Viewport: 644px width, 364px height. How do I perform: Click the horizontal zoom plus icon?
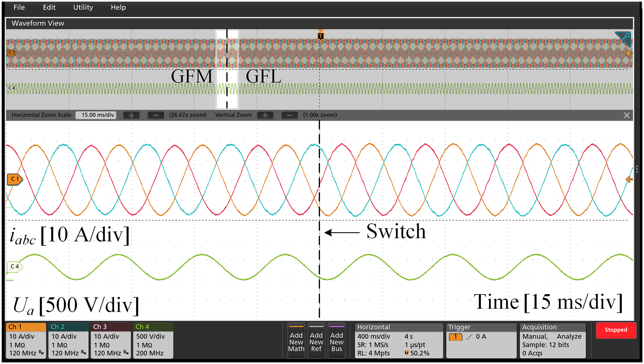tap(131, 115)
